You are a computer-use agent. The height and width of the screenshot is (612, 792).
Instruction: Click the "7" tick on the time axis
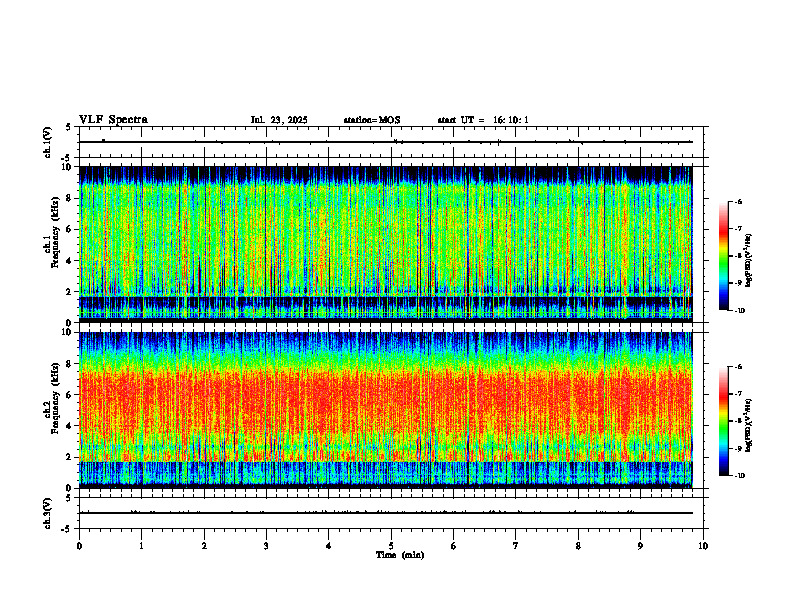[516, 546]
